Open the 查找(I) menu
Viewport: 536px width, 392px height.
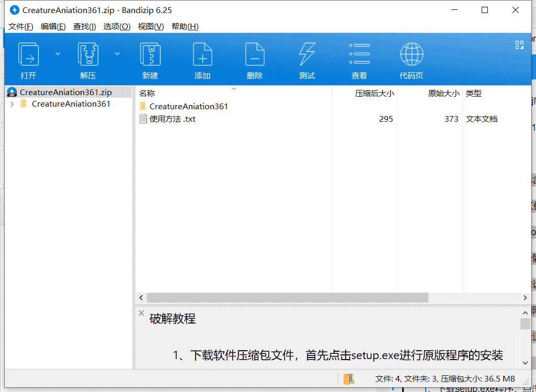tap(84, 27)
